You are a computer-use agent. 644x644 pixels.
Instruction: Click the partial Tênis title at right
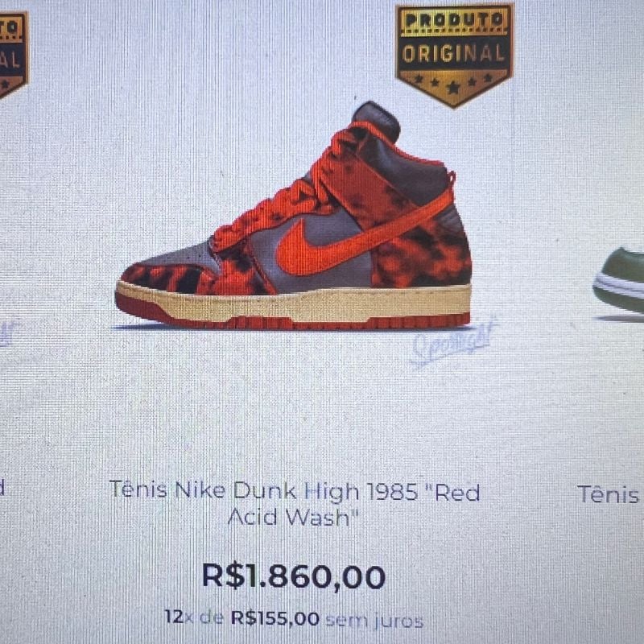(609, 494)
